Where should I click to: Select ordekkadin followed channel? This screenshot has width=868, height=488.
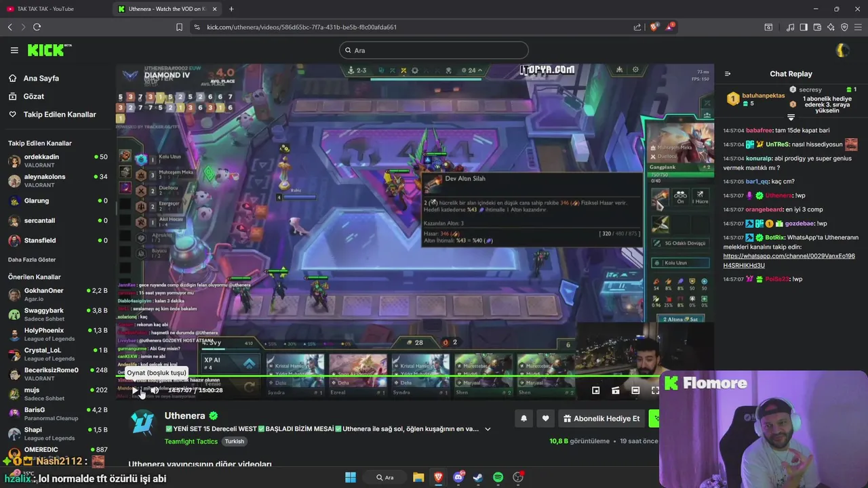(58, 161)
